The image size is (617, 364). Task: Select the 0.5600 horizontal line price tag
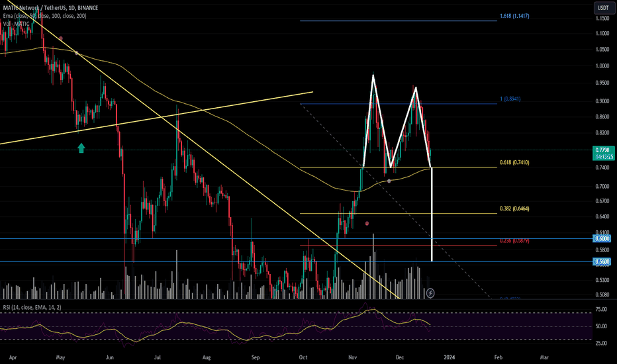click(x=602, y=261)
